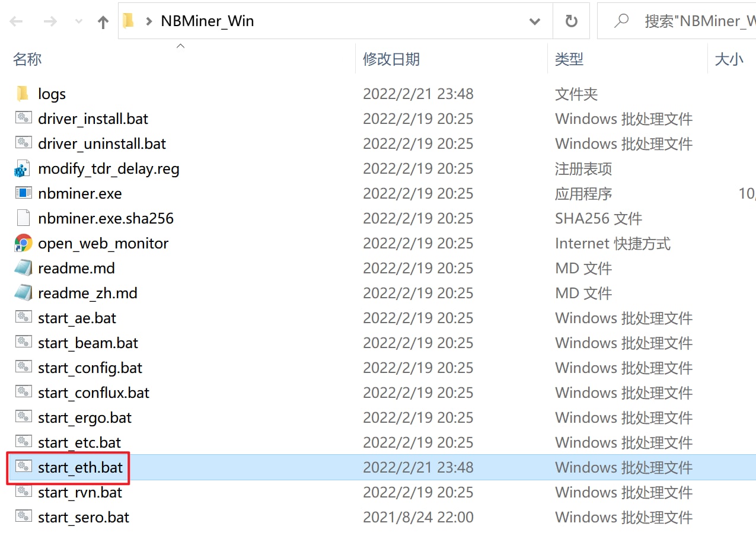Select the nbminer.exe application icon
Viewport: 756px width, 539px height.
[23, 193]
